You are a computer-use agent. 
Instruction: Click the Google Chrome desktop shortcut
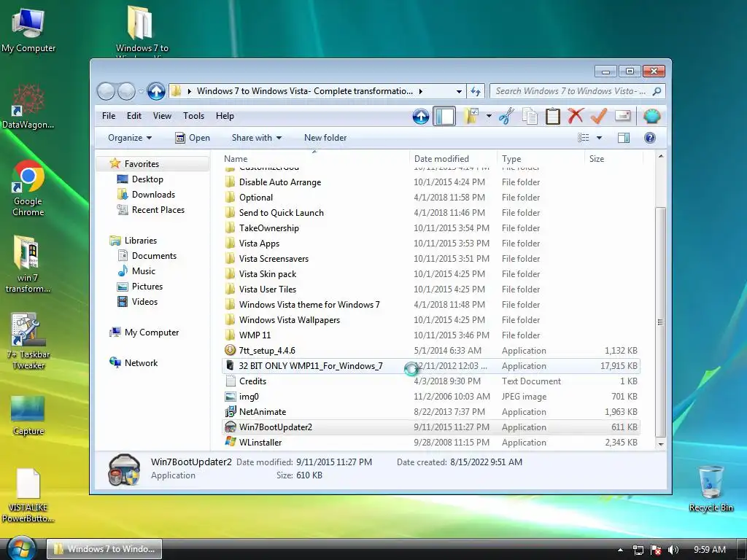pos(28,188)
